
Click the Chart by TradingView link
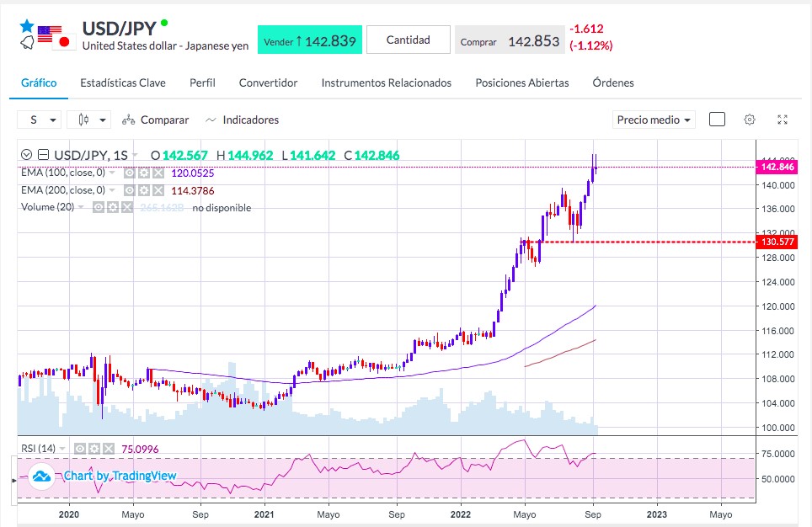[120, 476]
